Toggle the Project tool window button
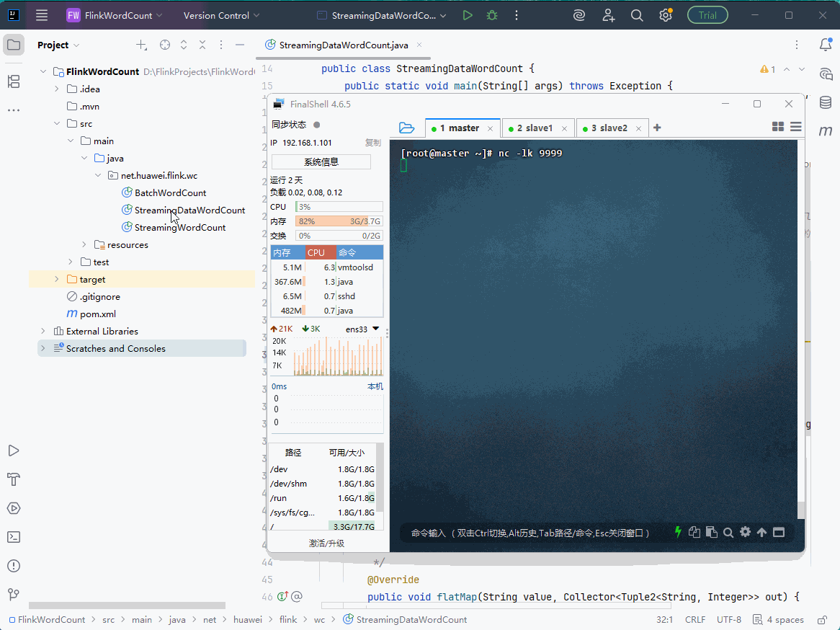Viewport: 840px width, 630px height. pos(14,45)
